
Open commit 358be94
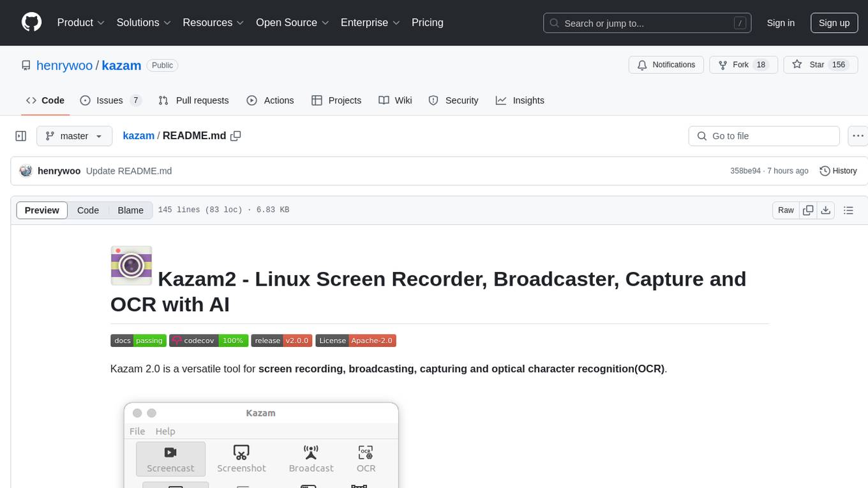click(745, 171)
